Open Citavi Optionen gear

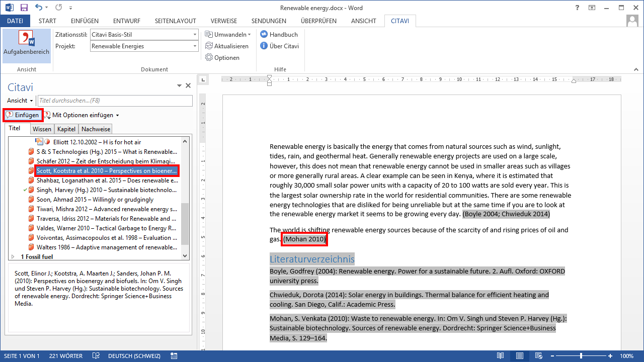point(222,57)
